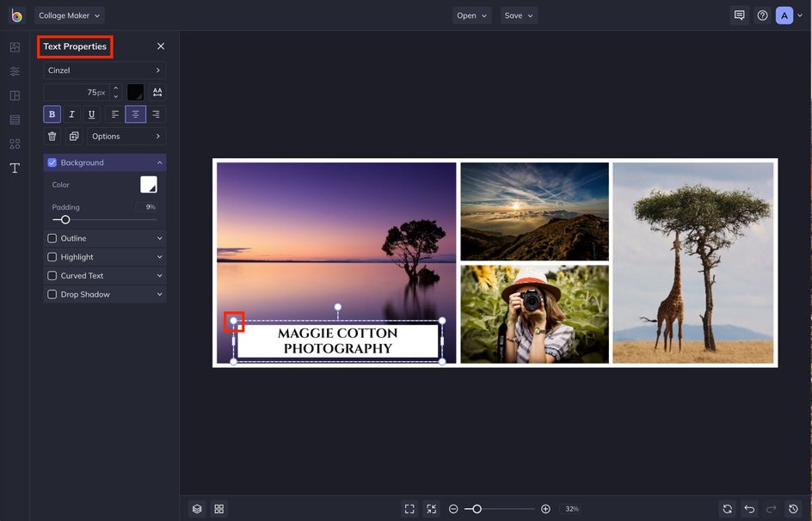Open the Layers panel icon
The height and width of the screenshot is (521, 812).
197,509
